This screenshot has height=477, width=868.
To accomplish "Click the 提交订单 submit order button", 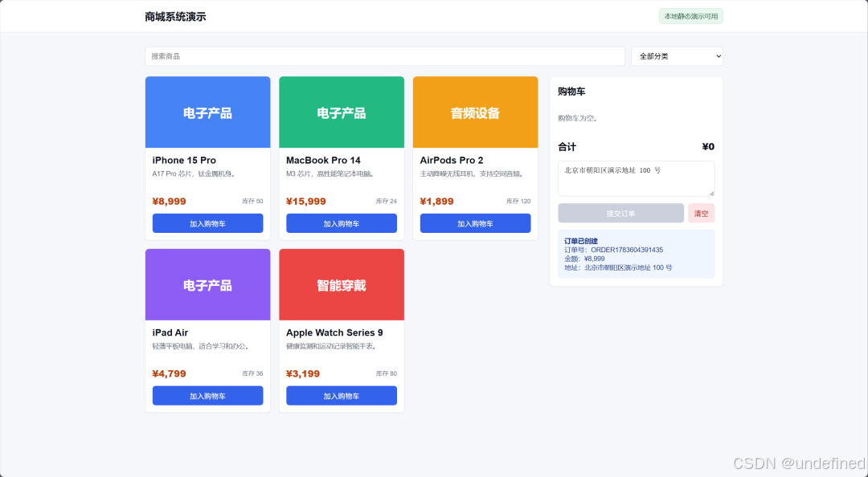I will (621, 213).
